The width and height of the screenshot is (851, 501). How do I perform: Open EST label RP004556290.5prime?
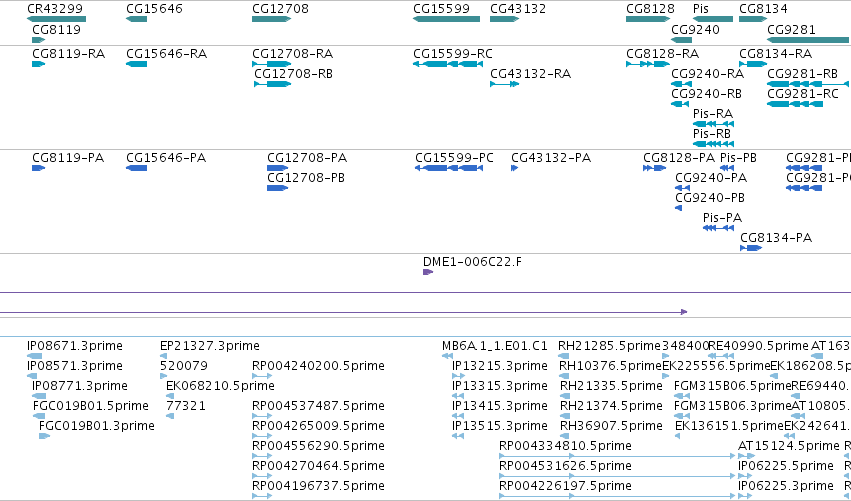[318, 446]
